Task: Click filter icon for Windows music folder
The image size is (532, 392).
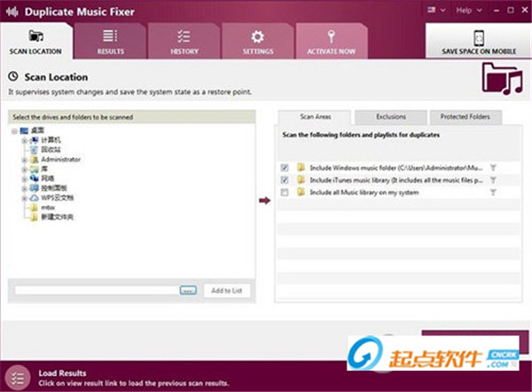Action: (493, 168)
